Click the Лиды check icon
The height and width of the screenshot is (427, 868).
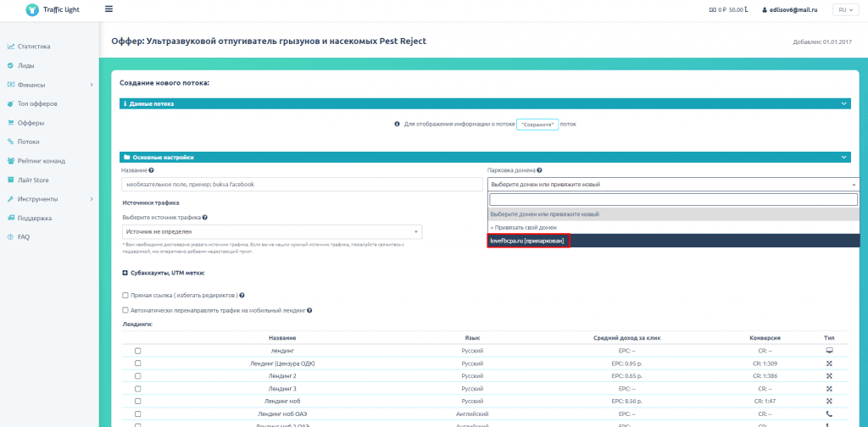(10, 66)
